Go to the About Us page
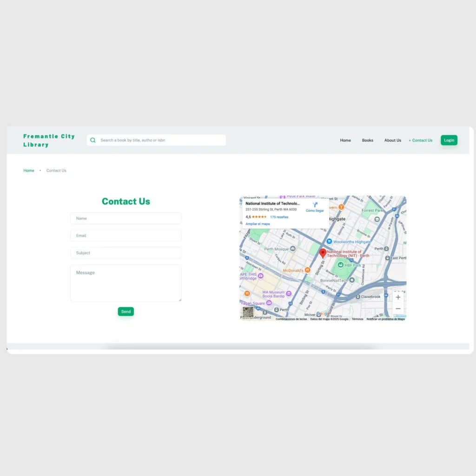Screen dimensions: 476x476 tap(393, 140)
